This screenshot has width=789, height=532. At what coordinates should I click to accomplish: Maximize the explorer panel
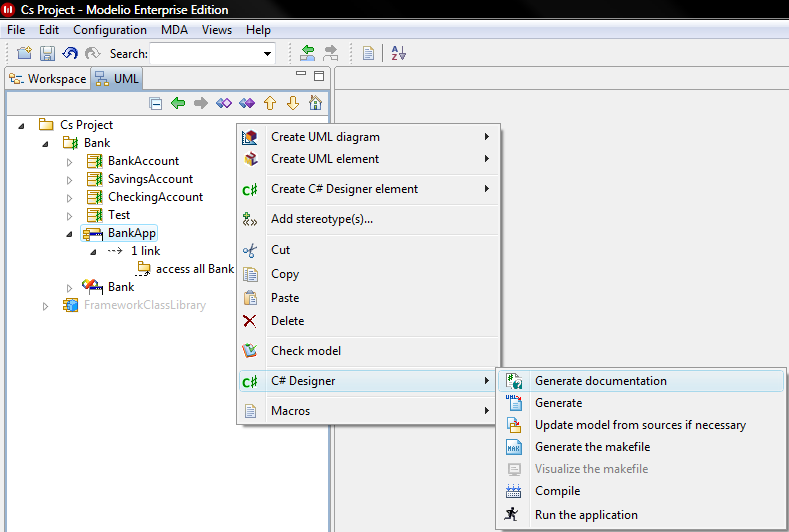(319, 76)
